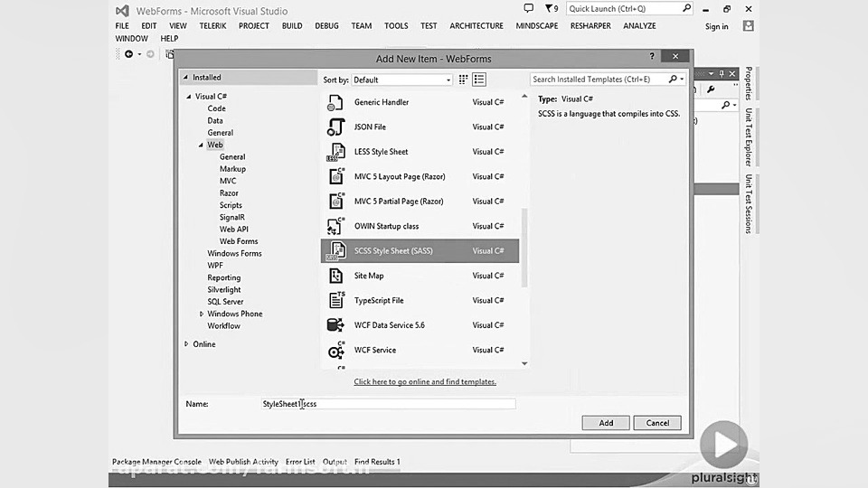This screenshot has width=868, height=488.
Task: Select the Generic Handler template icon
Action: [335, 102]
